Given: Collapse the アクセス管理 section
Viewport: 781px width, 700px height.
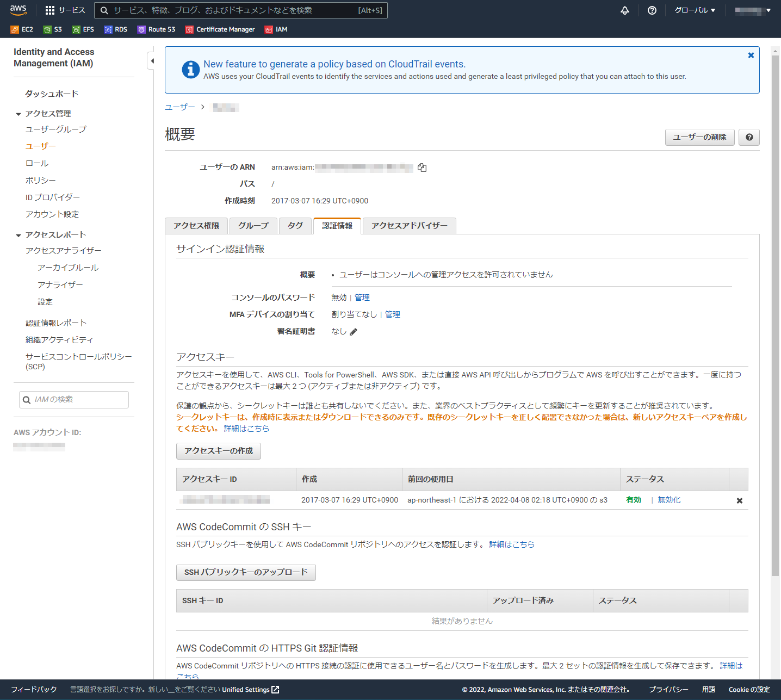Looking at the screenshot, I should pyautogui.click(x=18, y=114).
